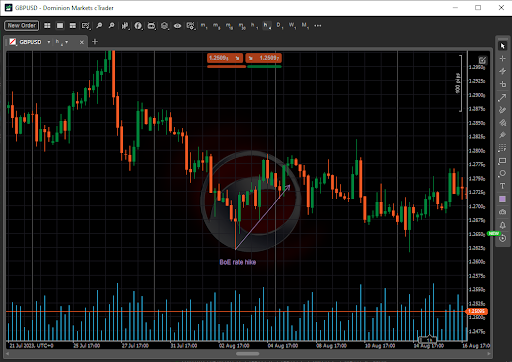This screenshot has height=362, width=512.
Task: Select the m1 timeframe
Action: click(x=204, y=26)
